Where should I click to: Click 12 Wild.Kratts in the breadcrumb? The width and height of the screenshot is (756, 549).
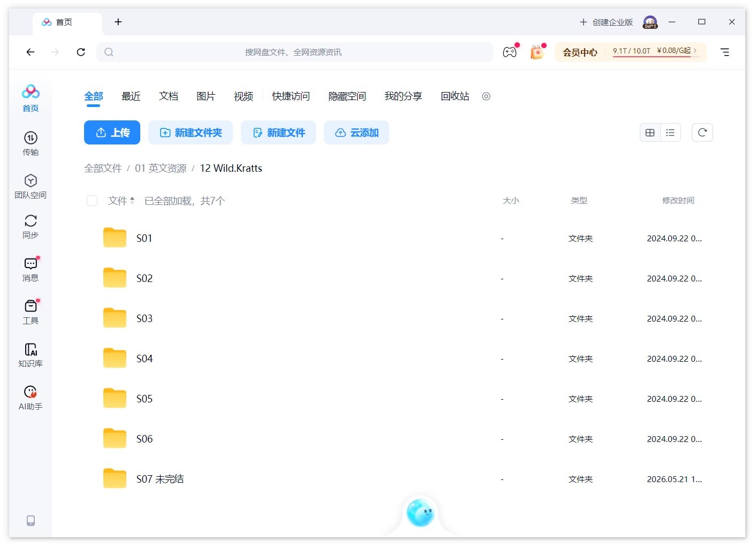coord(231,168)
